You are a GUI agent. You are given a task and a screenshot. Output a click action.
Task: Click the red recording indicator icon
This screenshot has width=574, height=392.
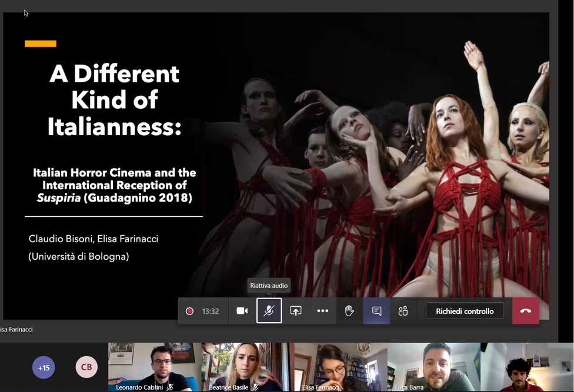[189, 311]
